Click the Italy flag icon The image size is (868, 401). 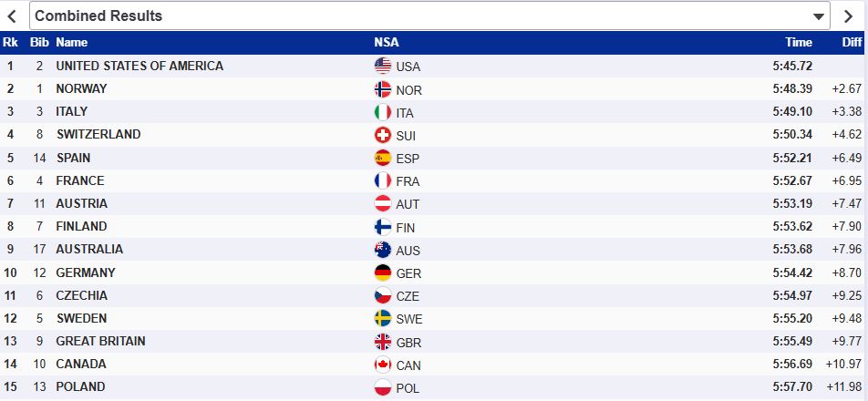coord(383,112)
